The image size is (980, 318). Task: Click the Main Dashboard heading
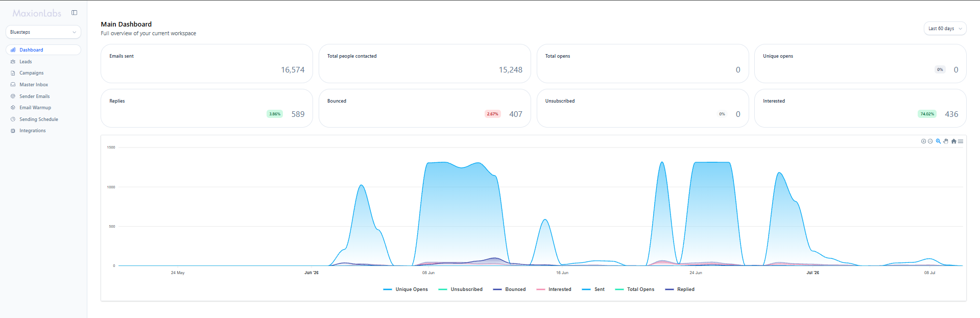coord(126,24)
